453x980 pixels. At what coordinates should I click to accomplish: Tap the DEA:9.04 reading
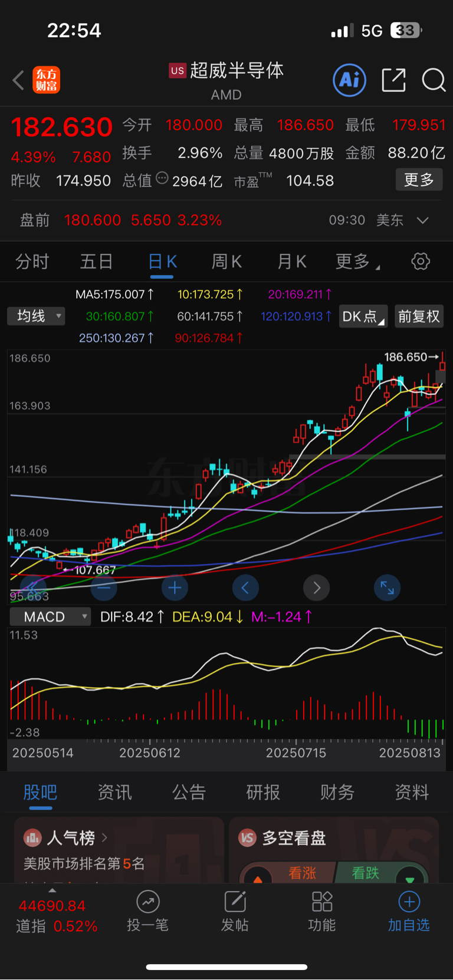208,617
